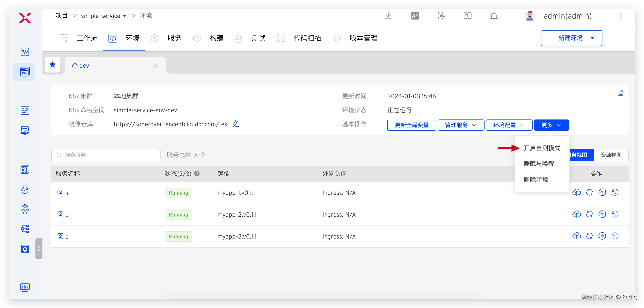Switch to 资源视图
This screenshot has width=644, height=308.
(x=611, y=155)
